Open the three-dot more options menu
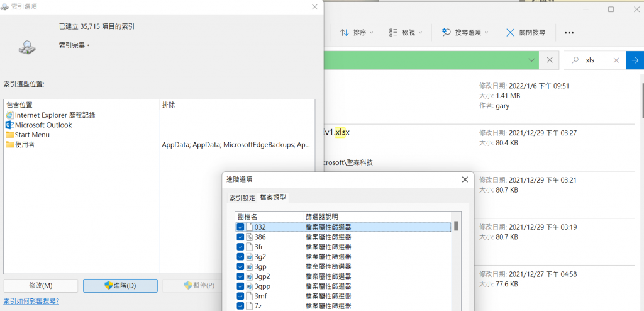Viewport: 644px width, 311px height. pyautogui.click(x=569, y=33)
